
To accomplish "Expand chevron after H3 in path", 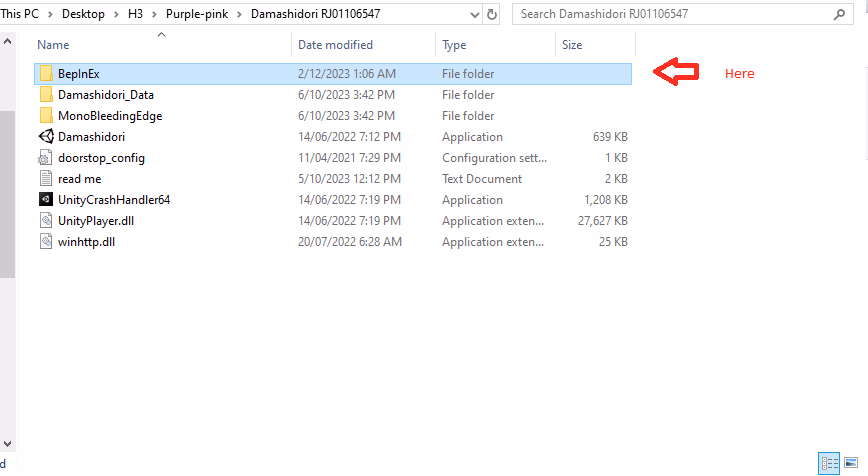I will click(x=154, y=14).
